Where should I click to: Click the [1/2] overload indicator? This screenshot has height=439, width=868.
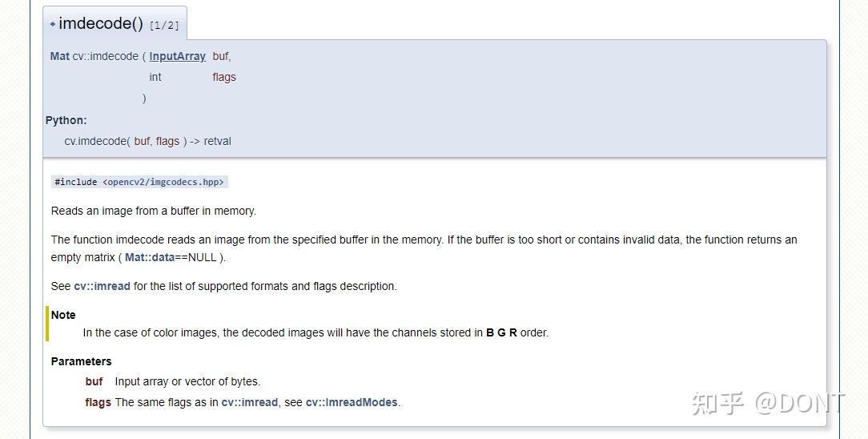[164, 26]
